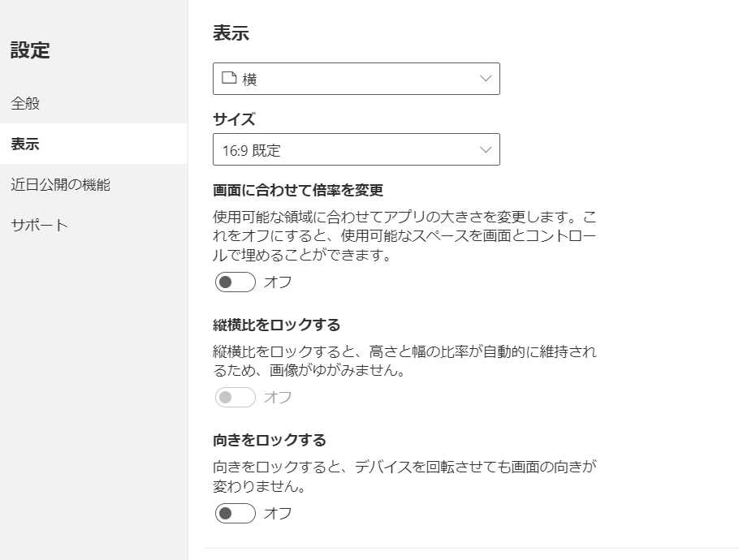This screenshot has height=560, width=739.
Task: Click the 縦横比をロックする heading text
Action: [276, 325]
